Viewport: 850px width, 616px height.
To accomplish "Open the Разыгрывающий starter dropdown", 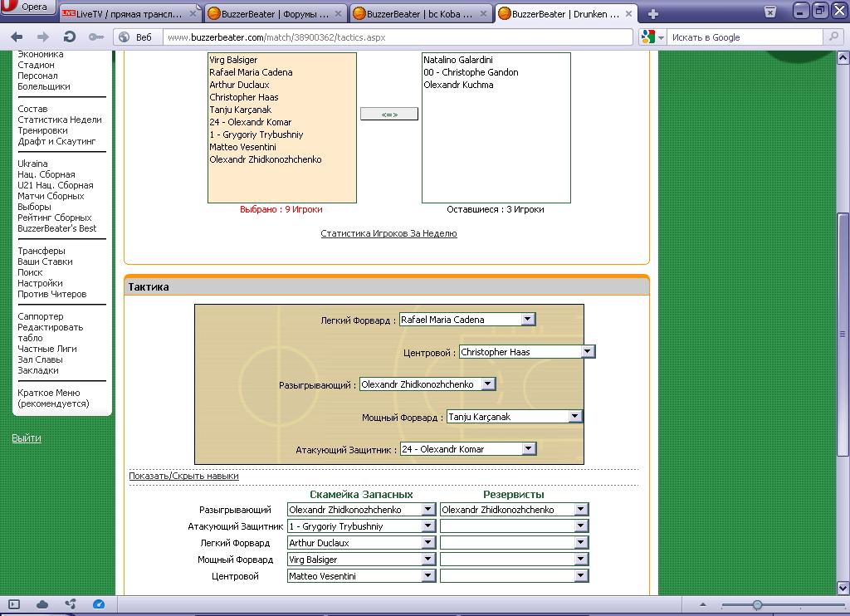I will (x=427, y=384).
